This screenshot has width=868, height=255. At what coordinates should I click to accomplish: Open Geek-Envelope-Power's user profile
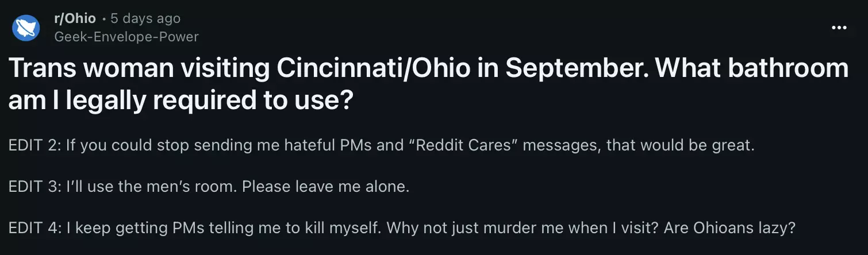pyautogui.click(x=126, y=37)
